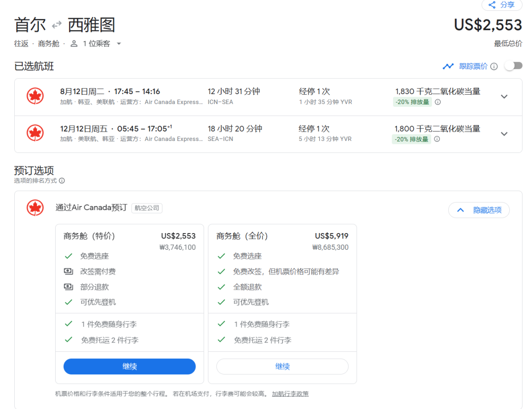Click Air Canada logo on 12月12日 flight
The height and width of the screenshot is (409, 532).
[x=35, y=133]
